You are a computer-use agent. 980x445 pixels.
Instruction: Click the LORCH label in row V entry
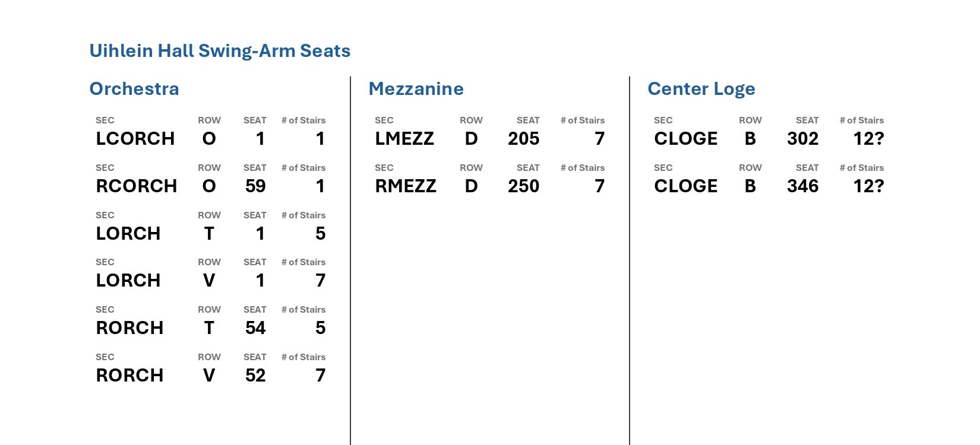point(128,281)
